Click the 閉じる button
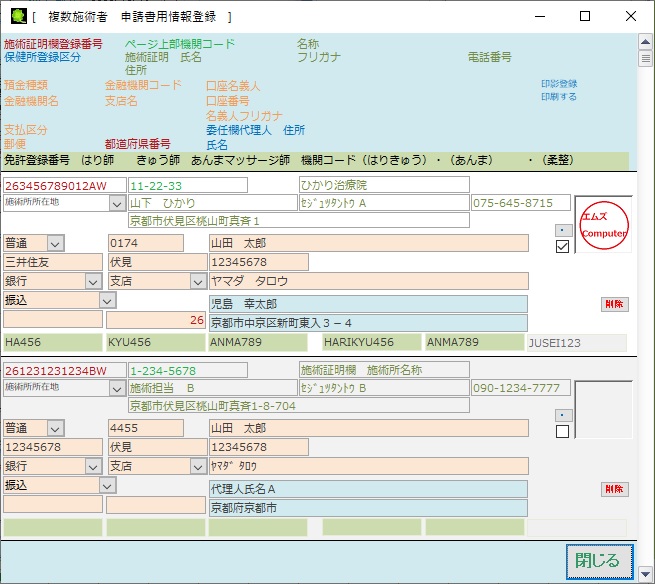This screenshot has height=584, width=655. (599, 561)
